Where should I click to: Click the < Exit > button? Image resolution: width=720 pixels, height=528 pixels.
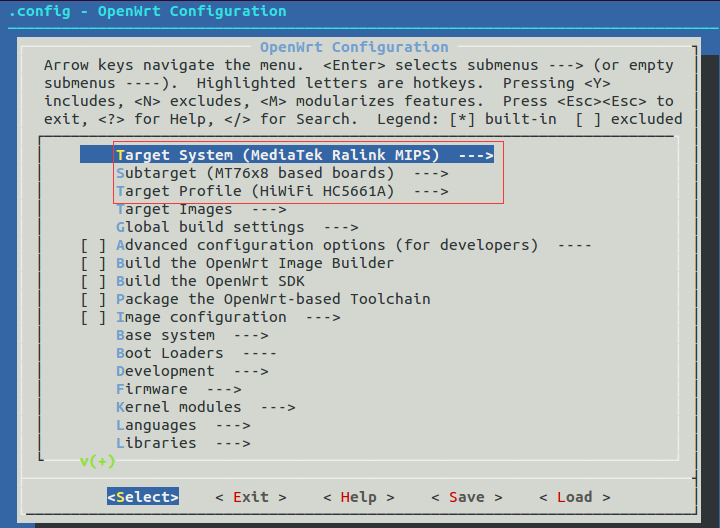pyautogui.click(x=251, y=497)
